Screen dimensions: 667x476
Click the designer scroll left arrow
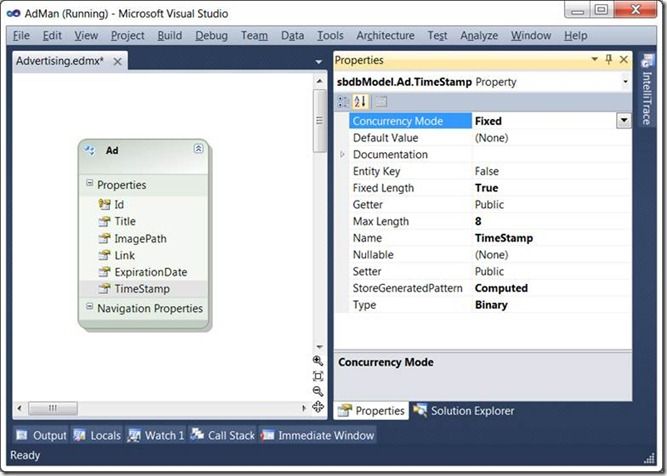(x=20, y=408)
